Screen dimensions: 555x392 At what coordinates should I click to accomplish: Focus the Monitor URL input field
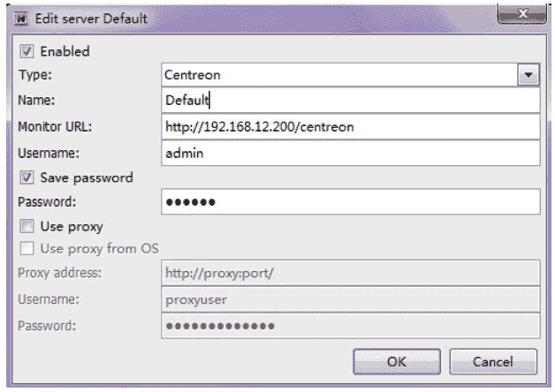coord(350,127)
